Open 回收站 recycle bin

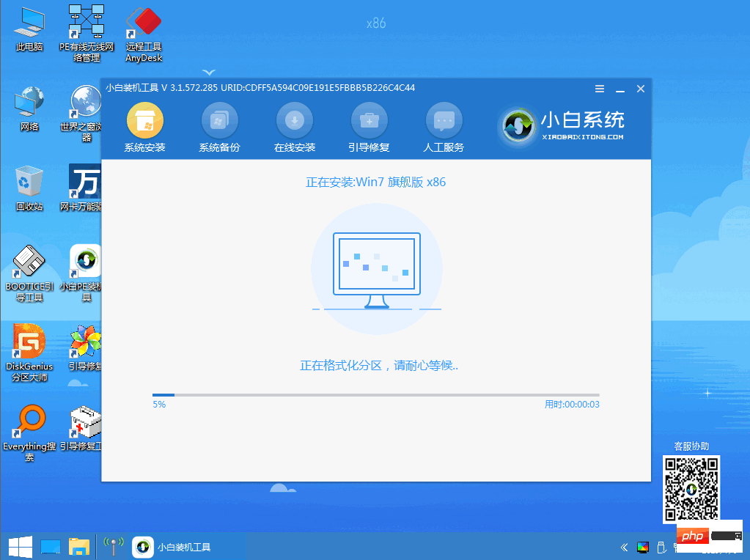29,188
